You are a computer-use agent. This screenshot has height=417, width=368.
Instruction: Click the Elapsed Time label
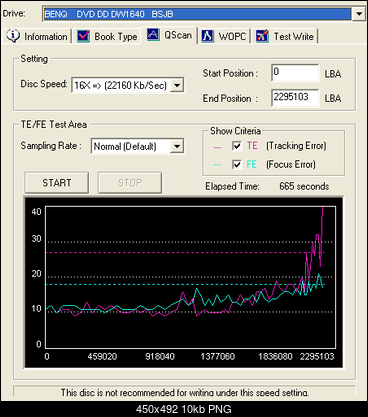232,186
